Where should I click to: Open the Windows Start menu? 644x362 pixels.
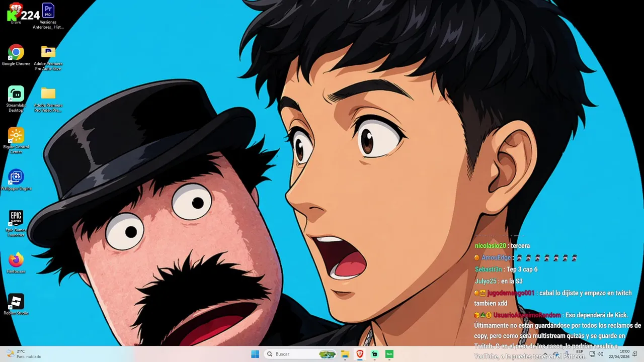(255, 354)
